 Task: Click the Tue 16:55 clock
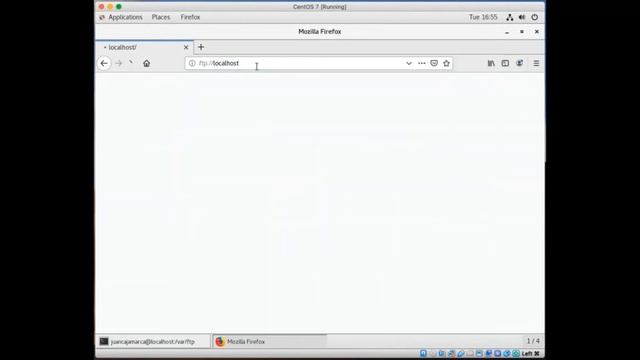pos(483,17)
